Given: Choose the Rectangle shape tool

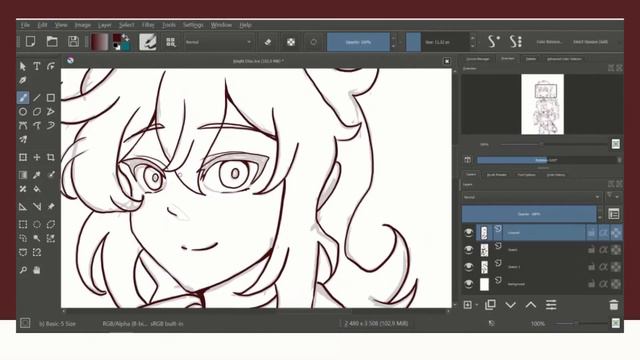Looking at the screenshot, I should pyautogui.click(x=51, y=98).
